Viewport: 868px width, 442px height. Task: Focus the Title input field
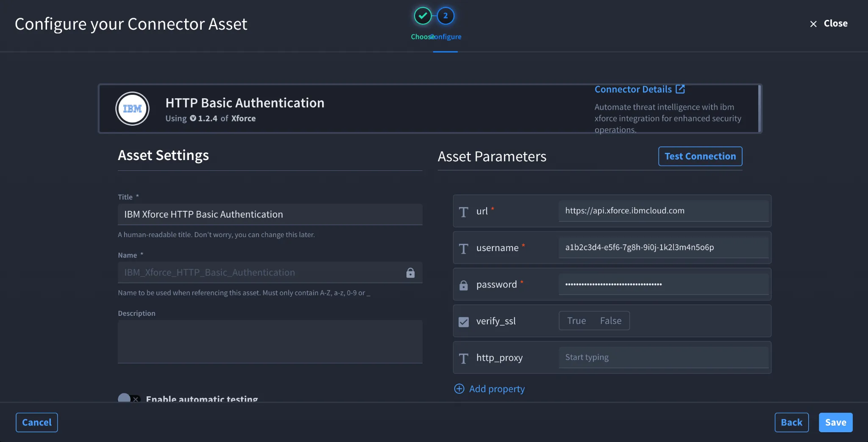[270, 214]
